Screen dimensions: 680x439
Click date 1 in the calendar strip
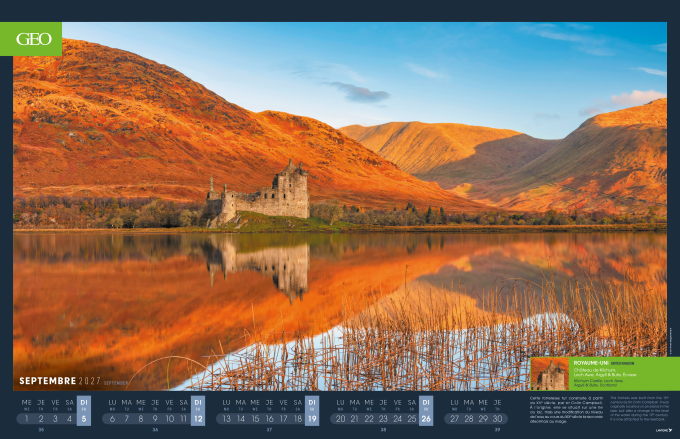26,419
